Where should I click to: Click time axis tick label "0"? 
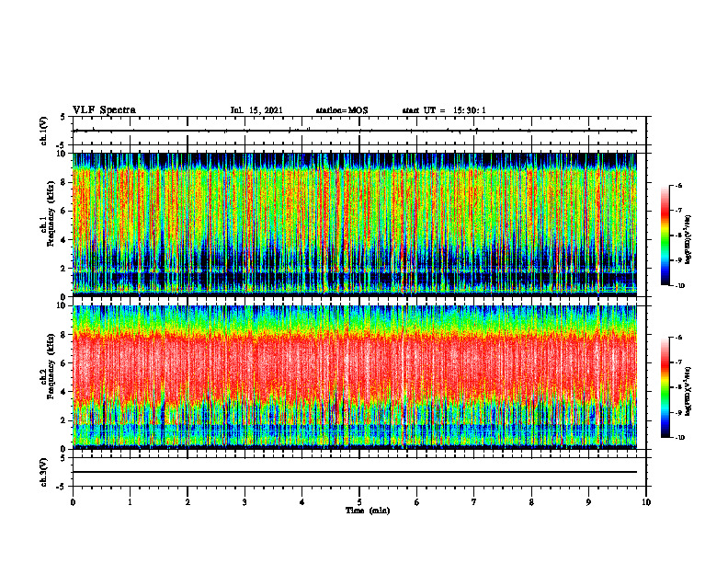(73, 502)
